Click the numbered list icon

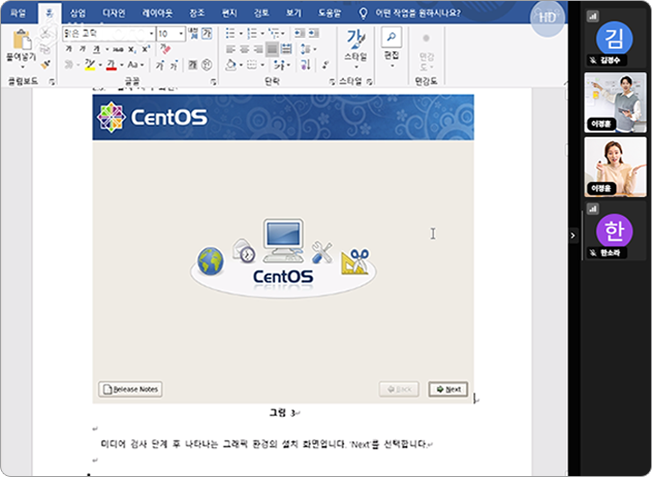(x=252, y=33)
